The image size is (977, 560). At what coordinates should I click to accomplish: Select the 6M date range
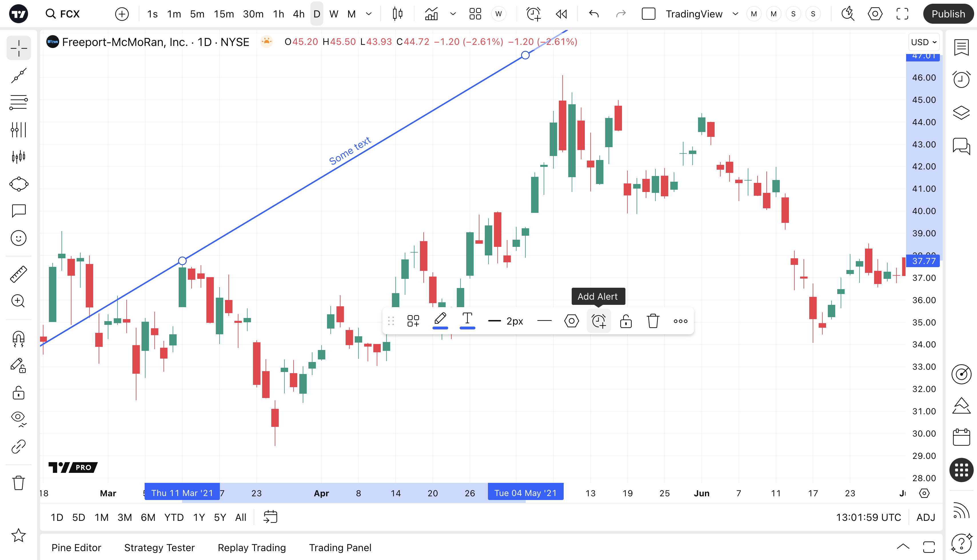click(148, 517)
